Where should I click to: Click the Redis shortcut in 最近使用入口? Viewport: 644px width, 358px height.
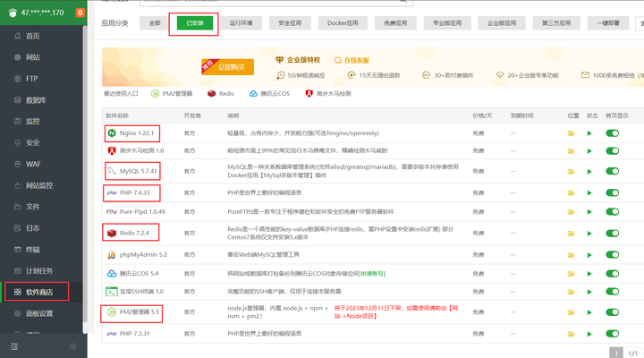225,92
